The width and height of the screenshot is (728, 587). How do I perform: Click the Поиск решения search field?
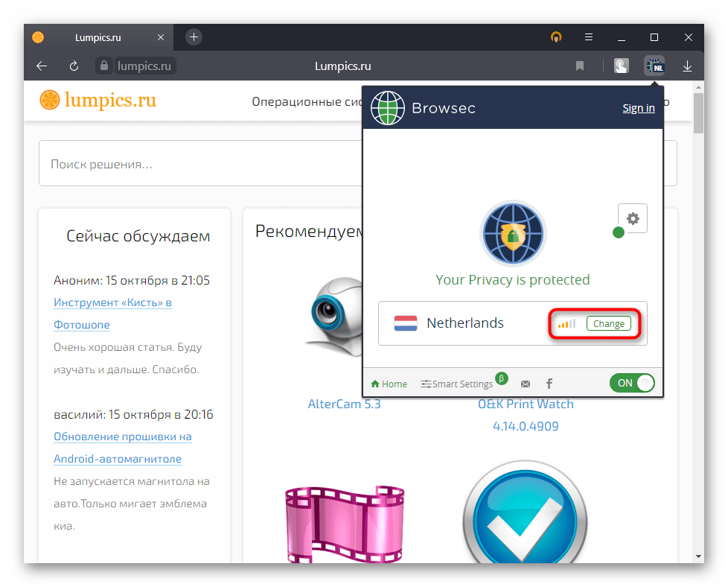(201, 164)
